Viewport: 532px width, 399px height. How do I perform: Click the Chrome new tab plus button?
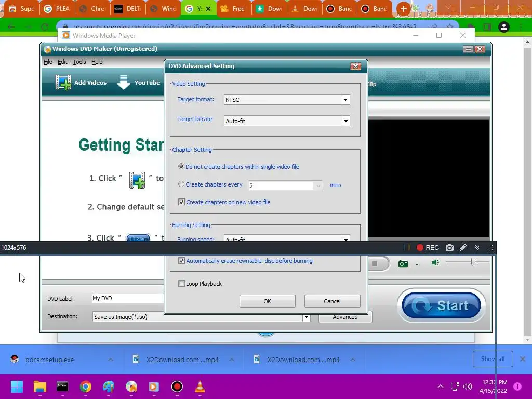(x=403, y=8)
